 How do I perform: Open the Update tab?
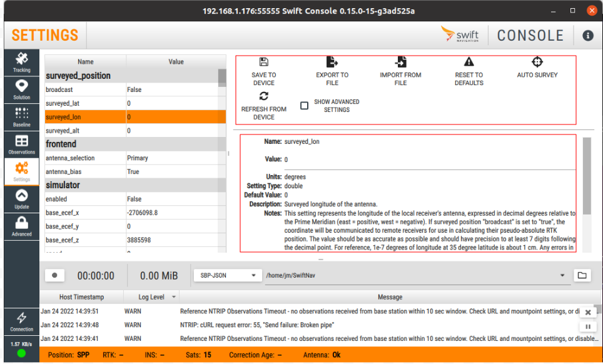[x=21, y=199]
